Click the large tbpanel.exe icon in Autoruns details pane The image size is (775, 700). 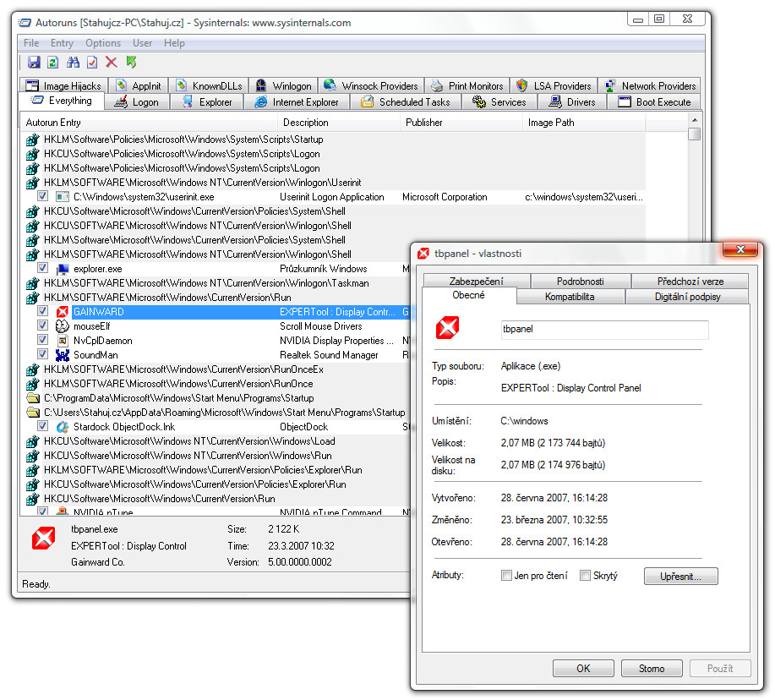pyautogui.click(x=43, y=538)
